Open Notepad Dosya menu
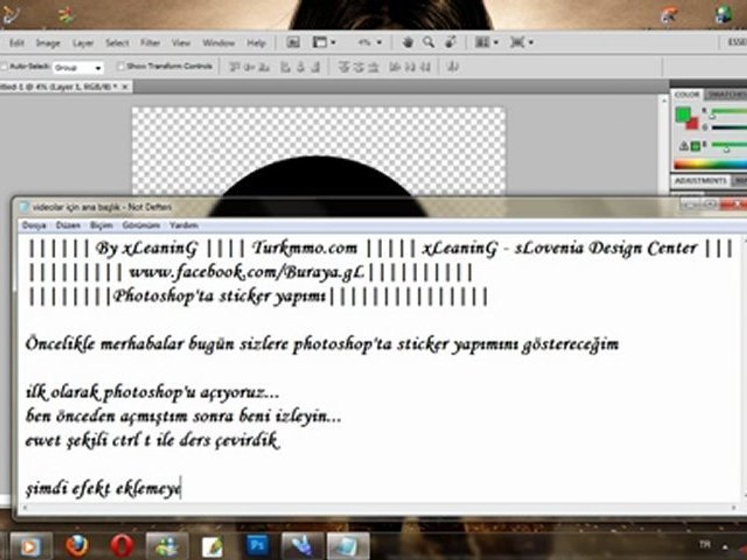The width and height of the screenshot is (747, 560). click(x=34, y=226)
